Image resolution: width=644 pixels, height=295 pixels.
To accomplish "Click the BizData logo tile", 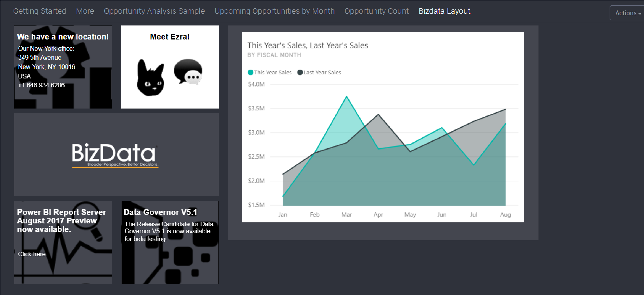I will tap(116, 155).
